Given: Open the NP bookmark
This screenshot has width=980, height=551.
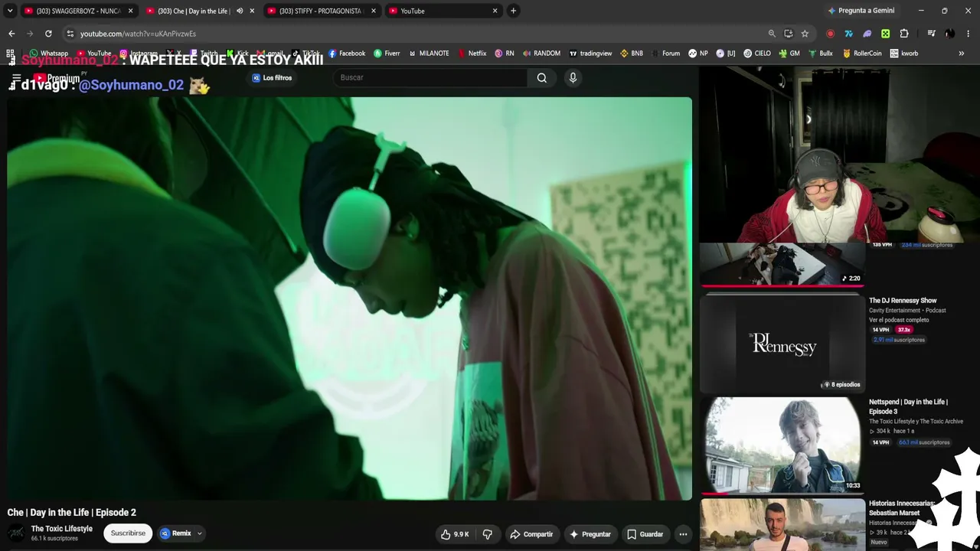Looking at the screenshot, I should click(698, 54).
